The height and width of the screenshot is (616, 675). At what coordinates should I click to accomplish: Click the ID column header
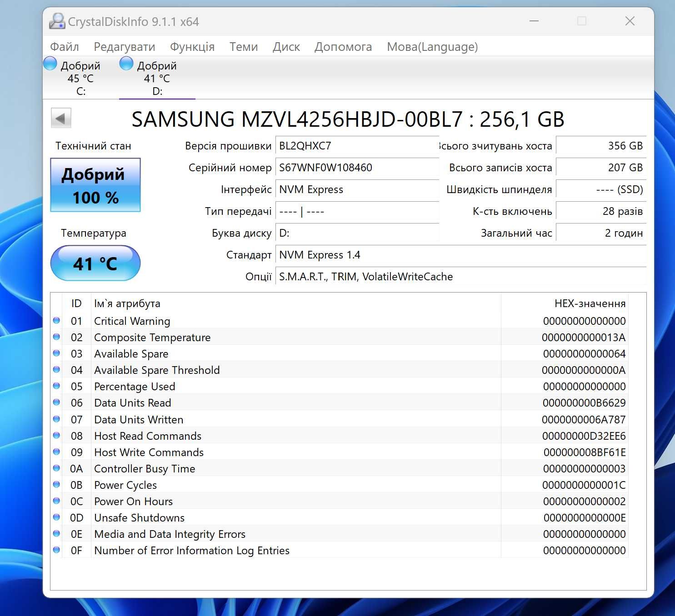tap(76, 303)
